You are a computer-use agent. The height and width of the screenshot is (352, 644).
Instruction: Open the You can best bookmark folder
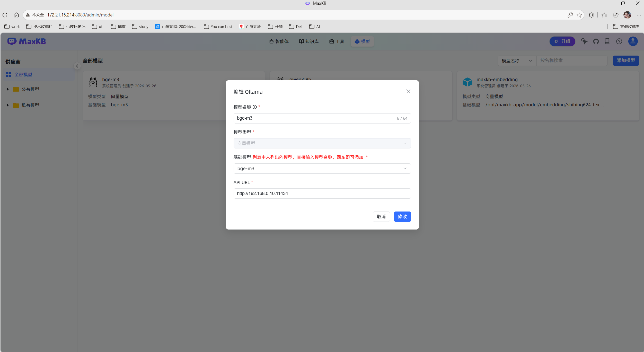tap(218, 27)
